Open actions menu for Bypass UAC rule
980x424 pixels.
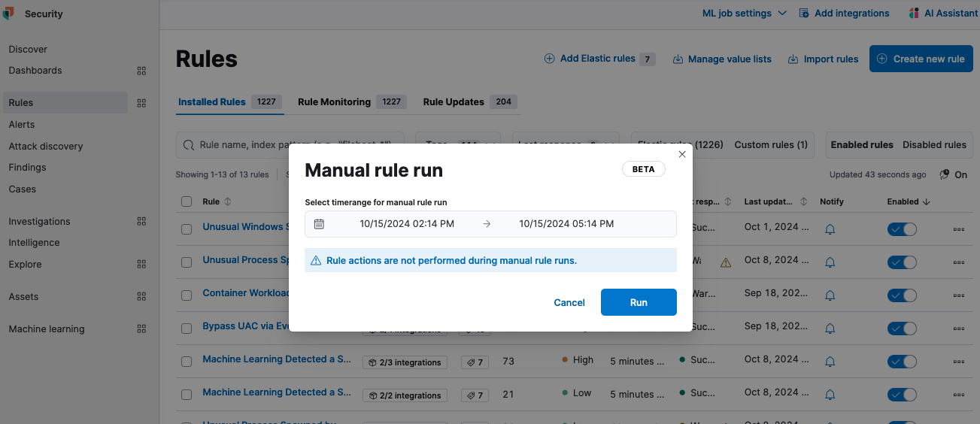pos(958,329)
